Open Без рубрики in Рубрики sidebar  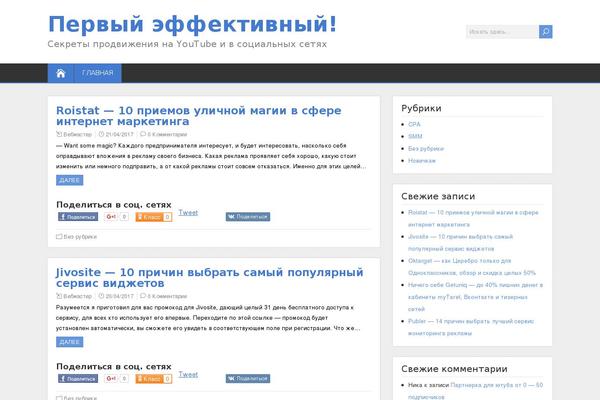pyautogui.click(x=426, y=149)
